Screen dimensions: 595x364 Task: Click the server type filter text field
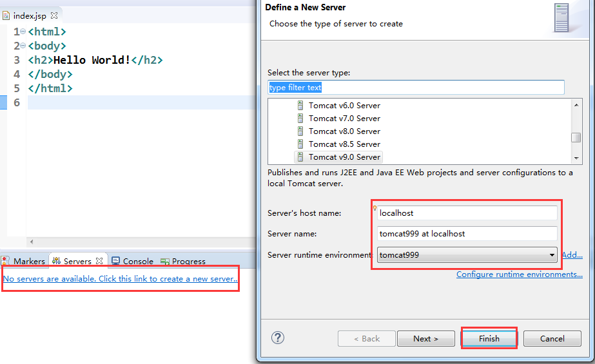coord(416,88)
